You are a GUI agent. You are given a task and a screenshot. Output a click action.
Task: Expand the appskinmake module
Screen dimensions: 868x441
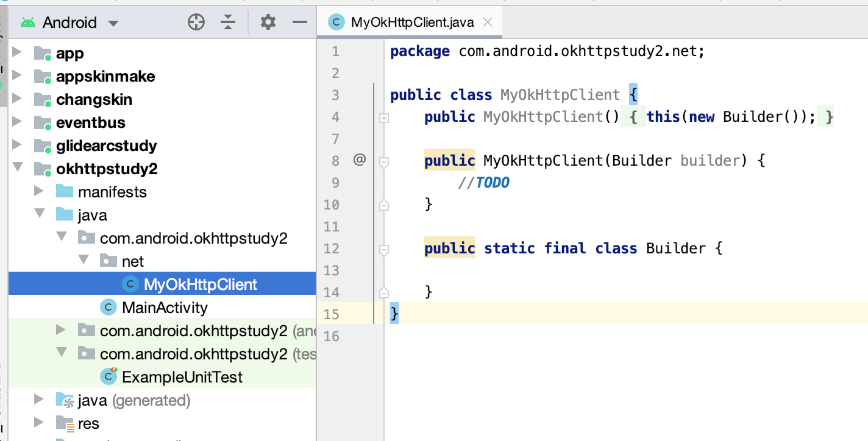17,76
